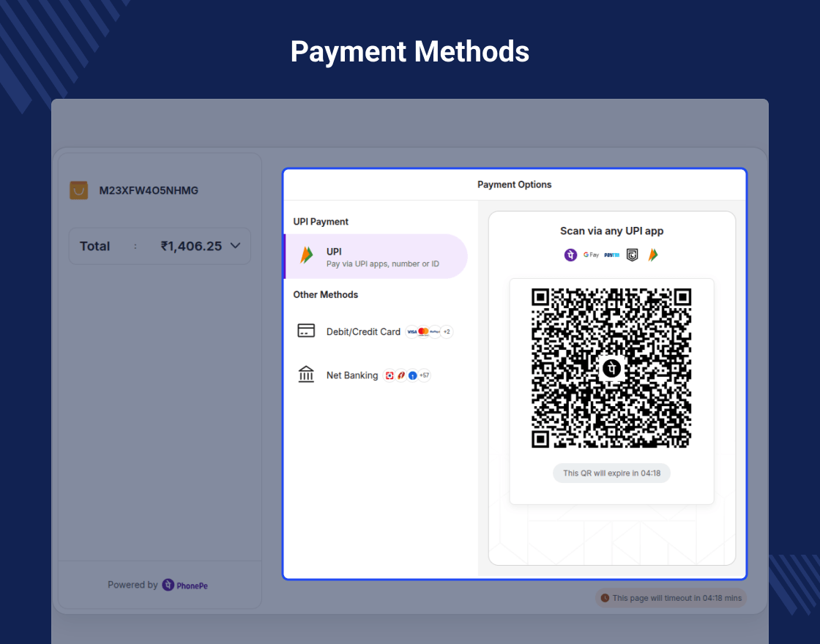
Task: Click the 'Other Methods' section label
Action: click(x=326, y=295)
